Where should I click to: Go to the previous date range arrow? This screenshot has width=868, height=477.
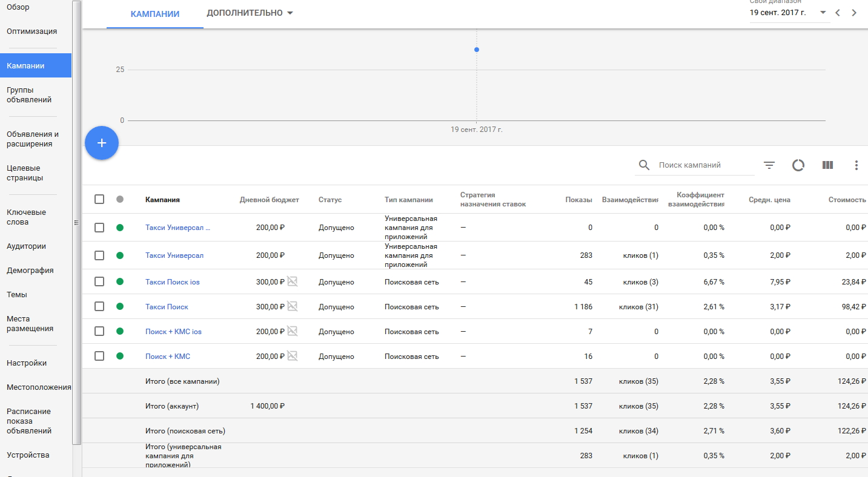(838, 13)
